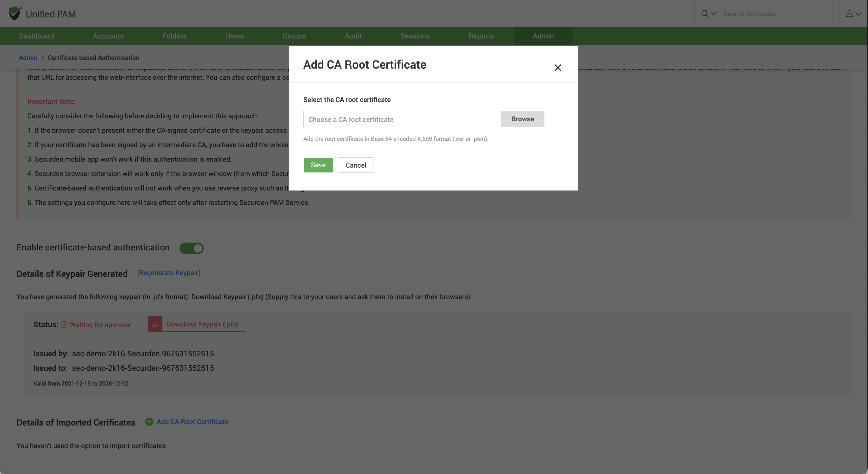Save the CA root certificate
The image size is (868, 474).
pos(318,165)
